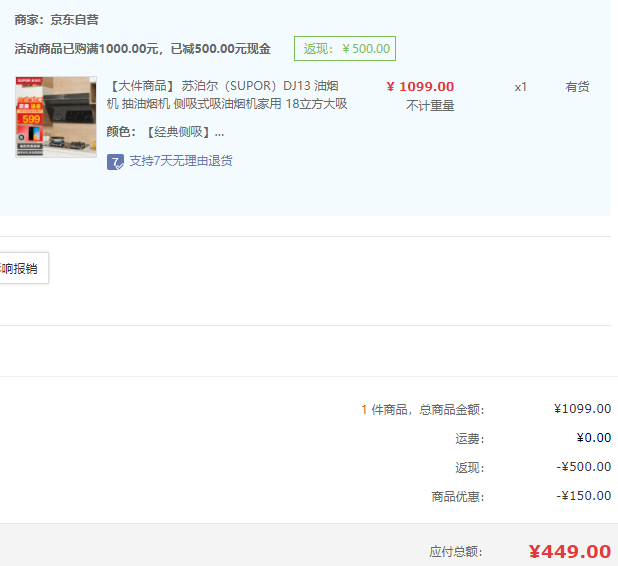Click the 不计重量 label under the price
This screenshot has width=618, height=566.
[430, 106]
